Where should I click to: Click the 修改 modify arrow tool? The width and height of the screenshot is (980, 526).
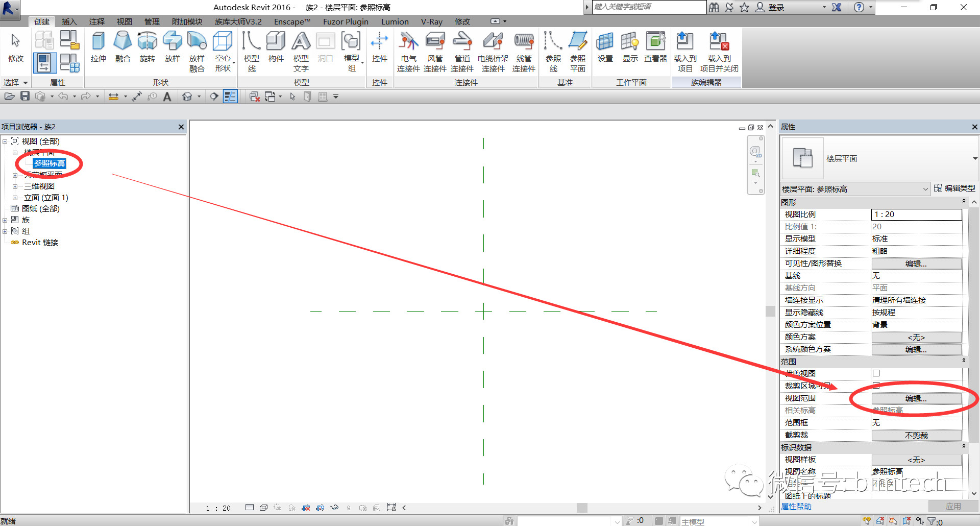tap(15, 47)
